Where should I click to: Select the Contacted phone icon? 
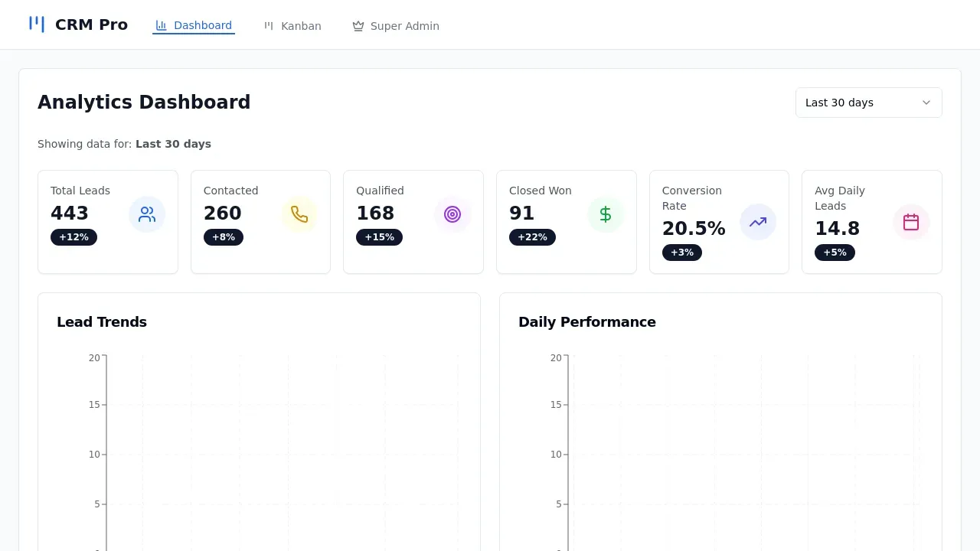(x=299, y=214)
